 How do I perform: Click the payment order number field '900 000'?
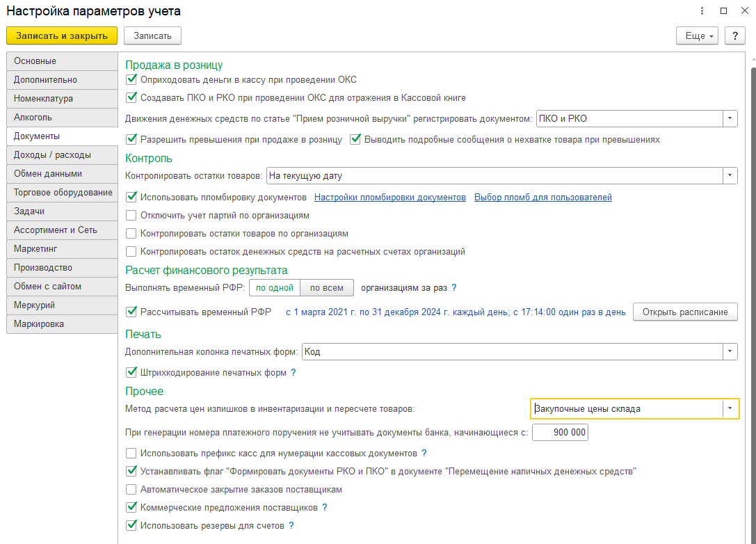560,433
